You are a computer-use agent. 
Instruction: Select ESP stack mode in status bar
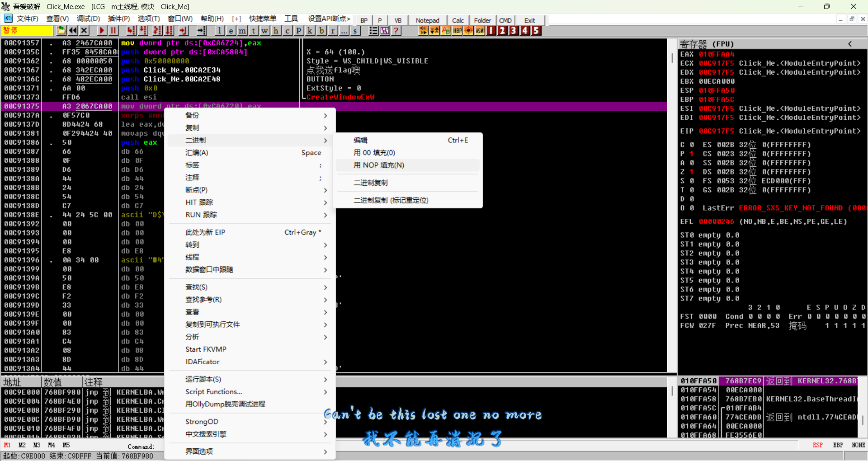[818, 445]
